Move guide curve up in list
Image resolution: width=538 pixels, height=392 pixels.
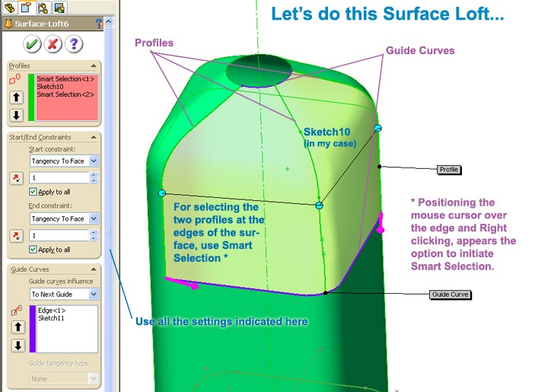(x=18, y=327)
